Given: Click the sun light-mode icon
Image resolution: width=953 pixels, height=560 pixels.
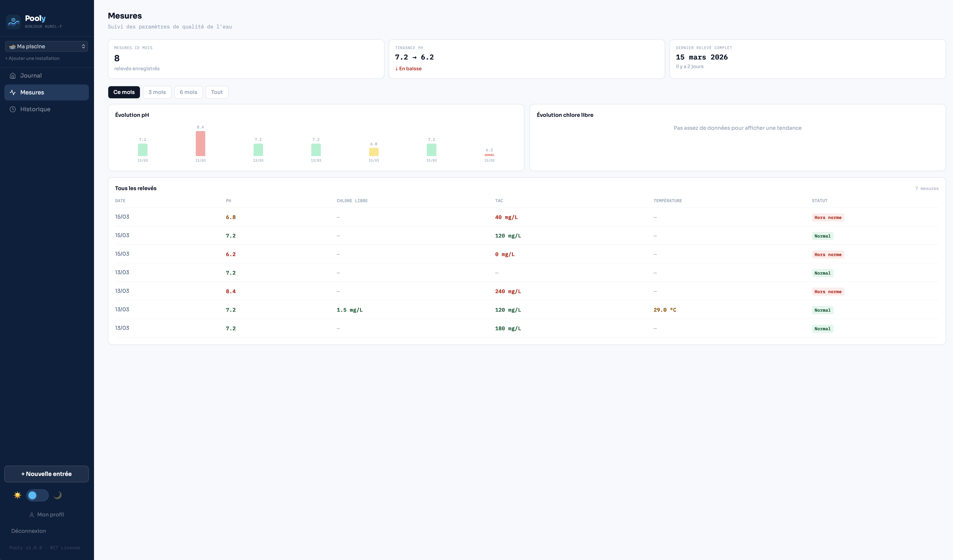Looking at the screenshot, I should tap(17, 495).
